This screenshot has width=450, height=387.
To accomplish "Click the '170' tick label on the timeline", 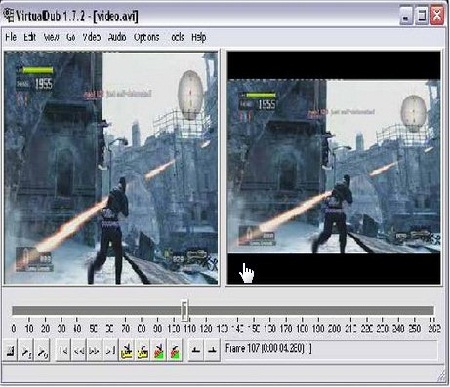I will 286,329.
